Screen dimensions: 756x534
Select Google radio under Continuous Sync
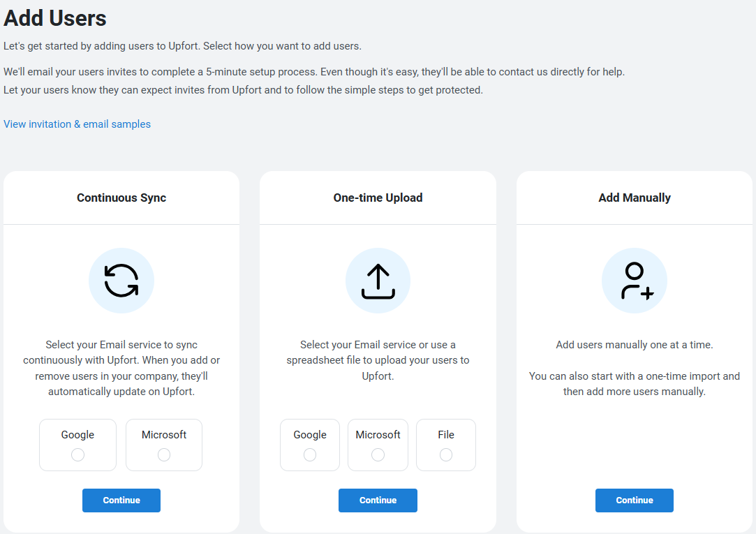click(77, 454)
